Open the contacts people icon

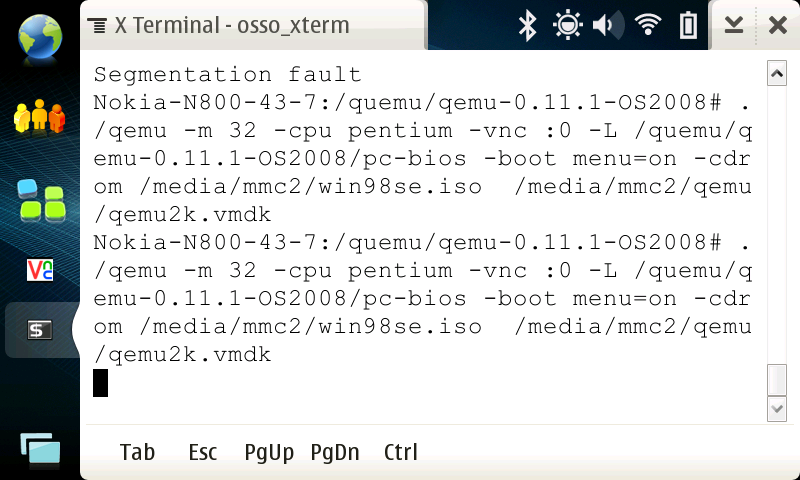coord(39,117)
